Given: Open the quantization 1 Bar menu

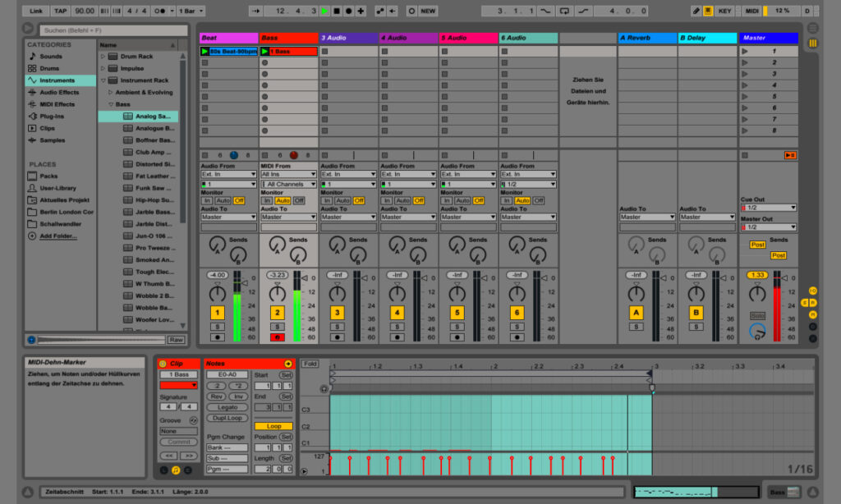Looking at the screenshot, I should coord(191,11).
